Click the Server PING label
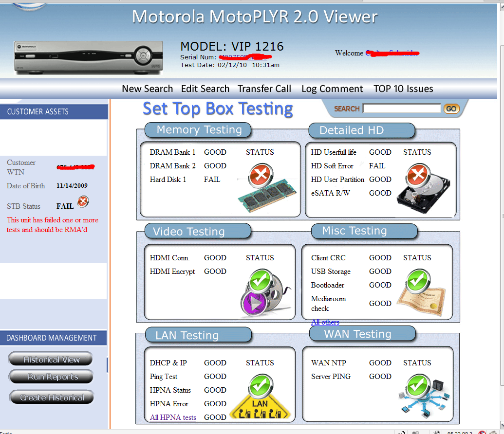 [x=331, y=377]
